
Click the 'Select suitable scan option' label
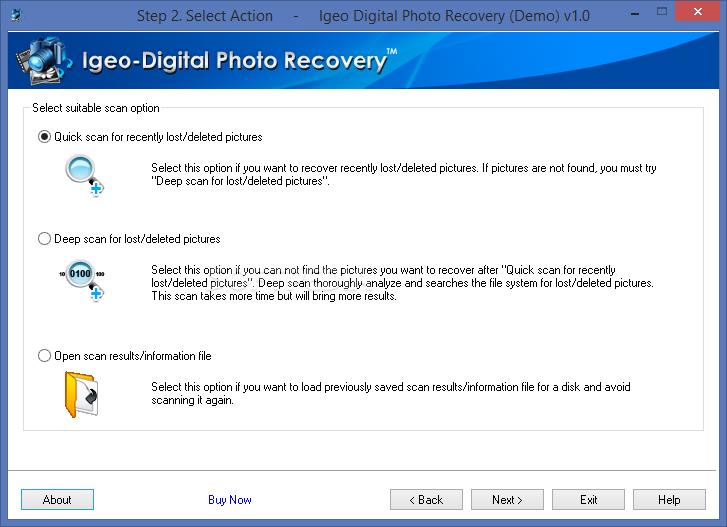[x=96, y=108]
